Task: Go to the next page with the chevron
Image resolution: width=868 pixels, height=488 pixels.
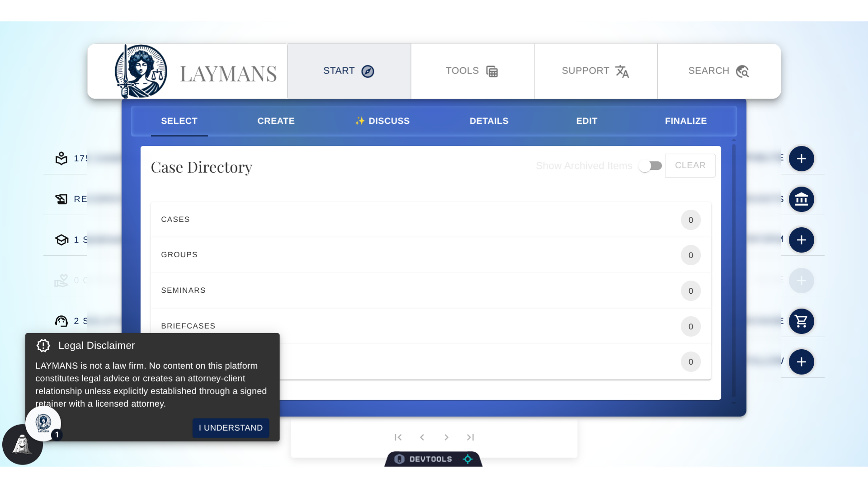Action: click(446, 437)
